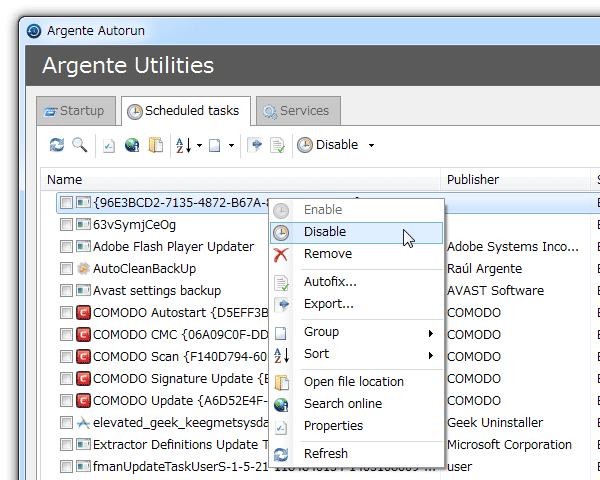Click the AutoCleanBackUp gear icon
The height and width of the screenshot is (480, 600).
(83, 269)
